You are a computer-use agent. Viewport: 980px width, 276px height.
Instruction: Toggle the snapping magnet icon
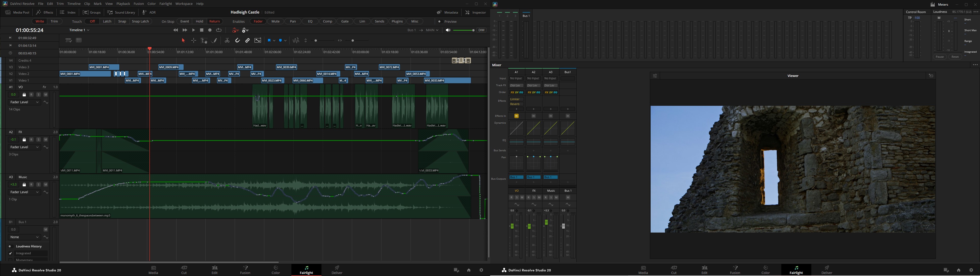(x=237, y=40)
